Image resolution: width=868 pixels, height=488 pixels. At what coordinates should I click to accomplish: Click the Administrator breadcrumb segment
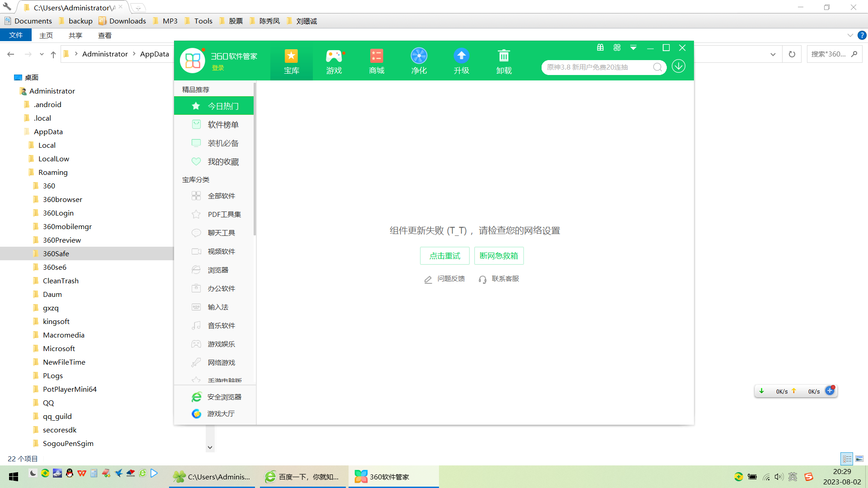pyautogui.click(x=105, y=54)
